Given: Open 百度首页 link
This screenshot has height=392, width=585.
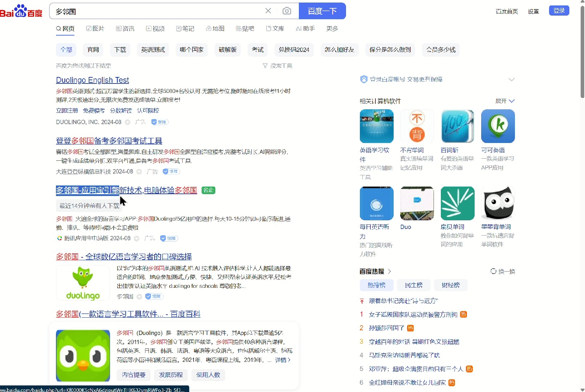Looking at the screenshot, I should 507,11.
